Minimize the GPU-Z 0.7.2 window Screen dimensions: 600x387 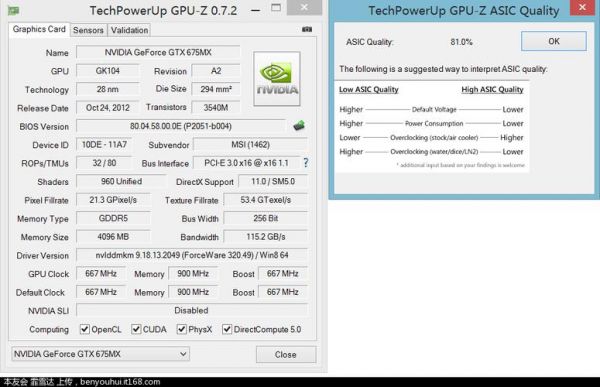point(256,9)
